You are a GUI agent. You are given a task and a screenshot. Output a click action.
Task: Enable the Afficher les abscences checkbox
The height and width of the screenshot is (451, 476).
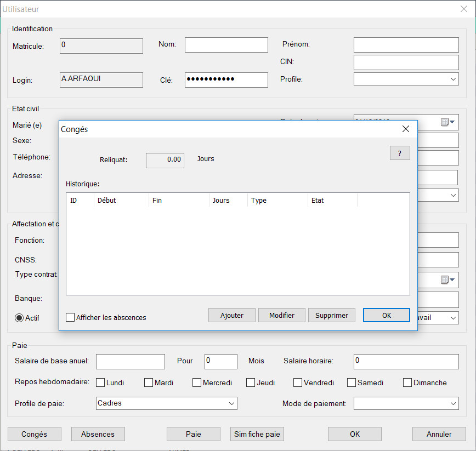click(70, 317)
